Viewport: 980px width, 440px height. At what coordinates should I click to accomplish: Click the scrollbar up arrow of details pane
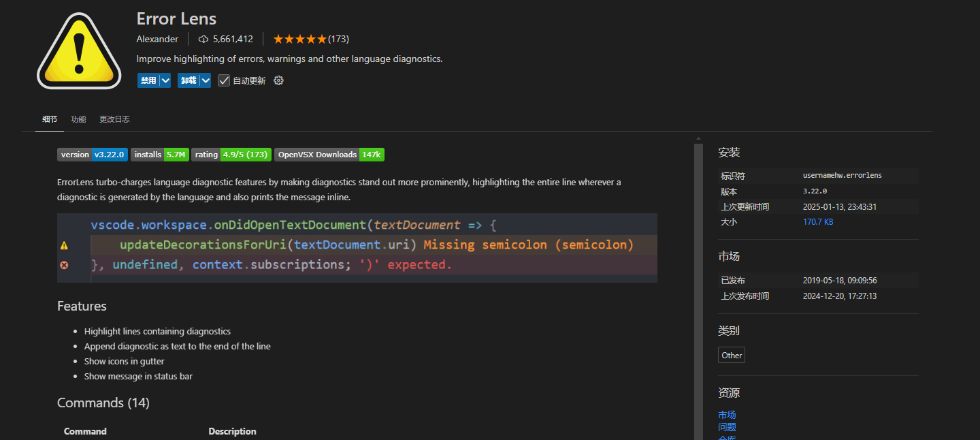click(698, 139)
